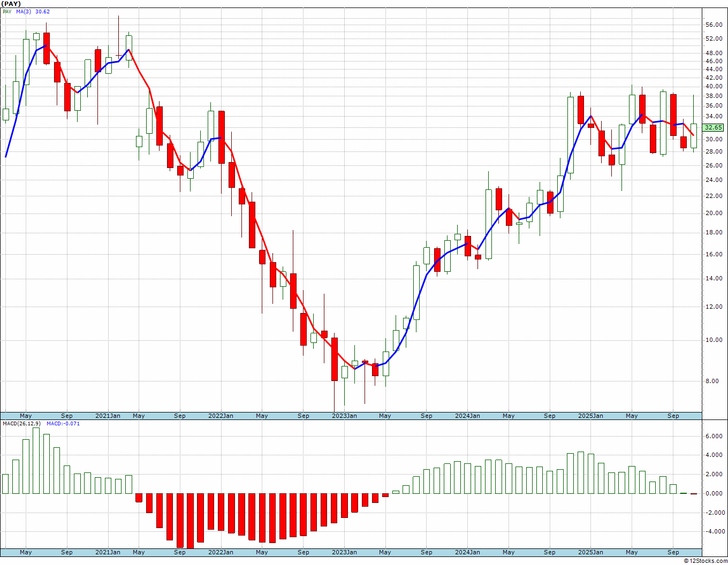Image resolution: width=728 pixels, height=565 pixels.
Task: Click the 26.00 price axis label
Action: tap(714, 165)
